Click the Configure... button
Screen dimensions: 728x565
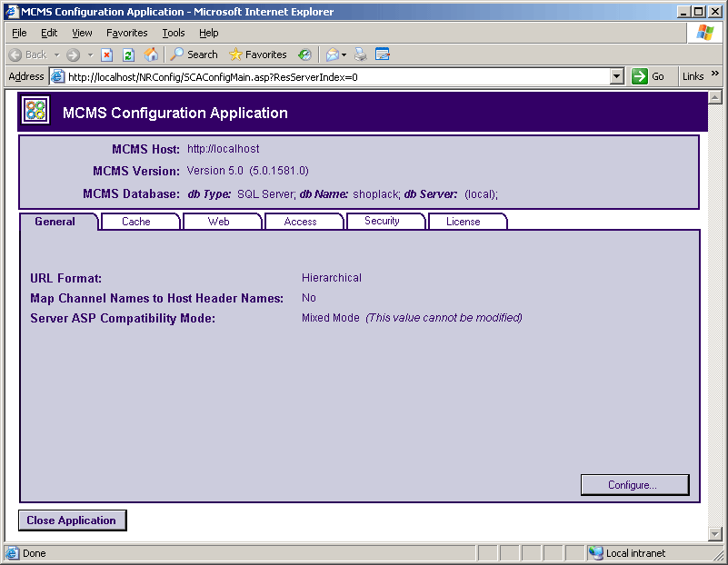click(634, 485)
